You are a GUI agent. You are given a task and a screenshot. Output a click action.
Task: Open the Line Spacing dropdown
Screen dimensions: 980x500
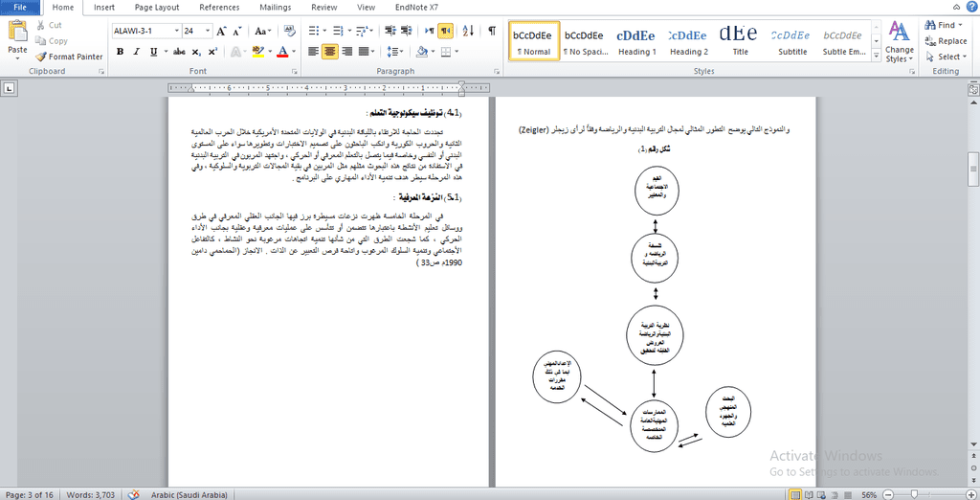click(x=394, y=52)
